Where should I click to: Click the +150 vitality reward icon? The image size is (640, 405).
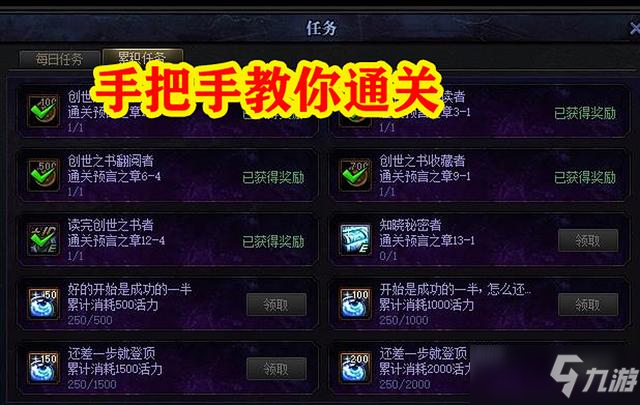point(43,368)
